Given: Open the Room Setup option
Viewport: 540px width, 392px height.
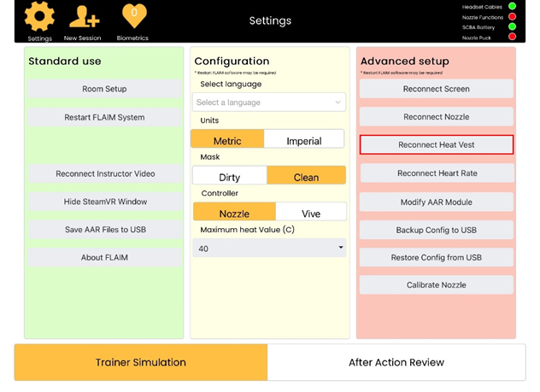Looking at the screenshot, I should (x=105, y=89).
